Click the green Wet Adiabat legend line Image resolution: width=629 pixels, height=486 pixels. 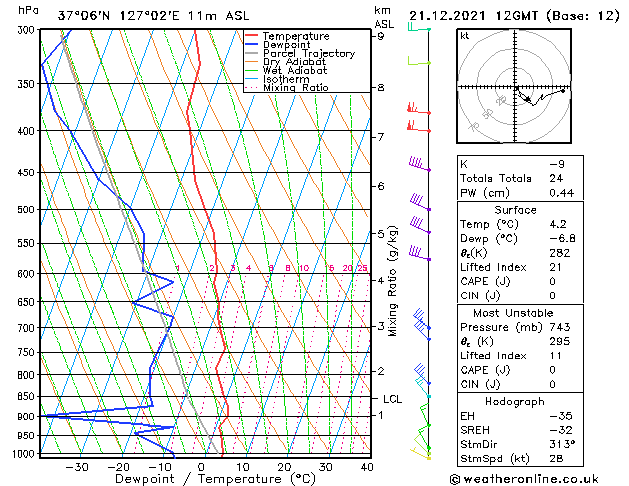[x=252, y=71]
